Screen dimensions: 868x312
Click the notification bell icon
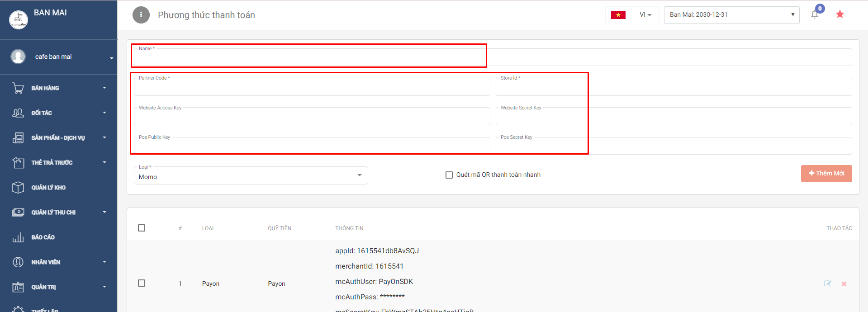[815, 14]
